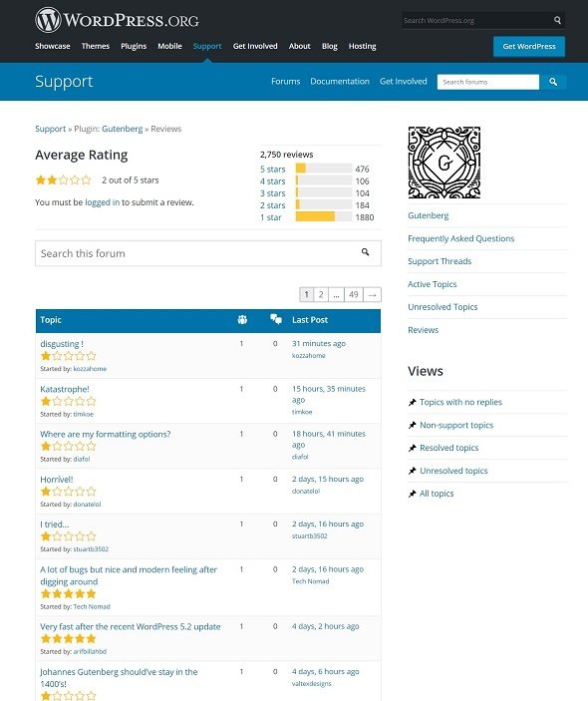Click the magnifier in WordPress.org search box
The width and height of the screenshot is (588, 701).
point(557,20)
